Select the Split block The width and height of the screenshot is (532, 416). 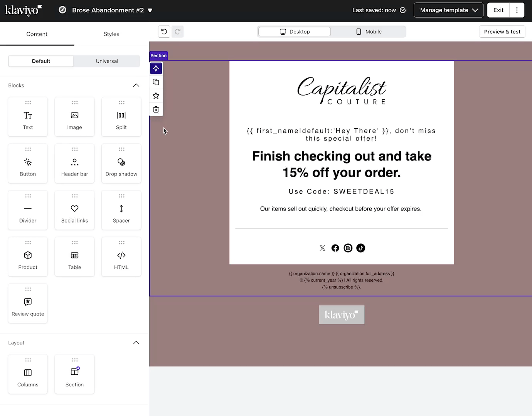(121, 117)
